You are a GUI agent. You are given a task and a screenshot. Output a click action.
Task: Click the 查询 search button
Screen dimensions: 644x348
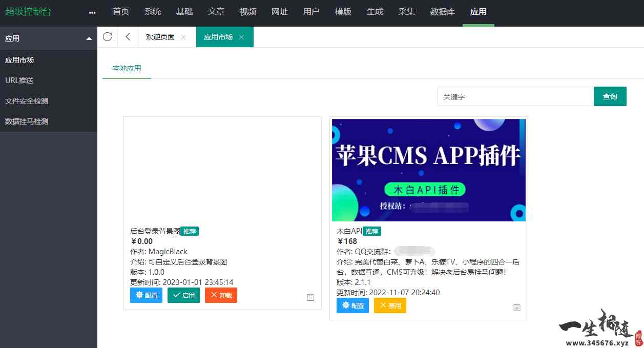610,96
